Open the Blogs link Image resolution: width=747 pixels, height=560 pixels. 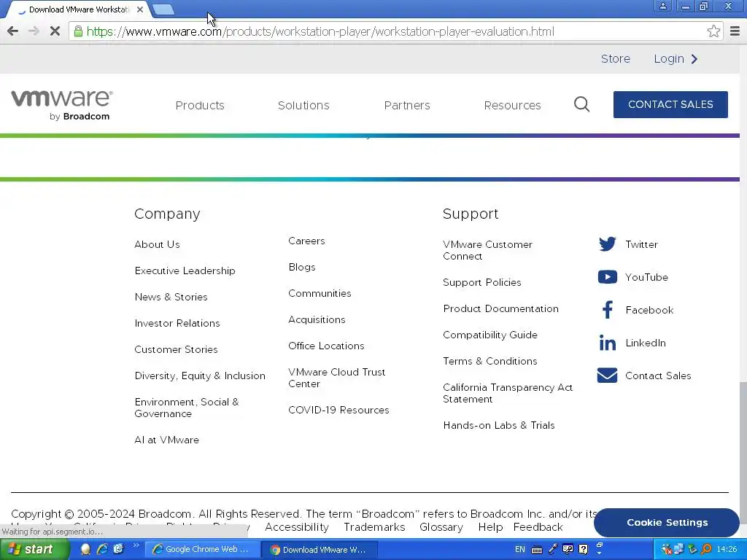(x=301, y=267)
